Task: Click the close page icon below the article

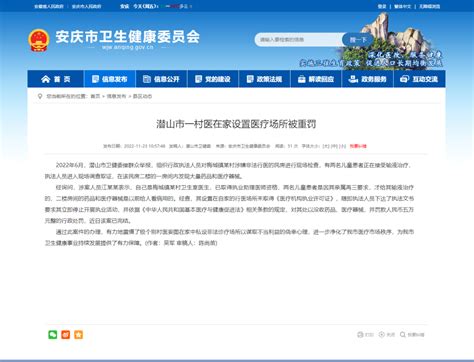Action: pos(382,334)
